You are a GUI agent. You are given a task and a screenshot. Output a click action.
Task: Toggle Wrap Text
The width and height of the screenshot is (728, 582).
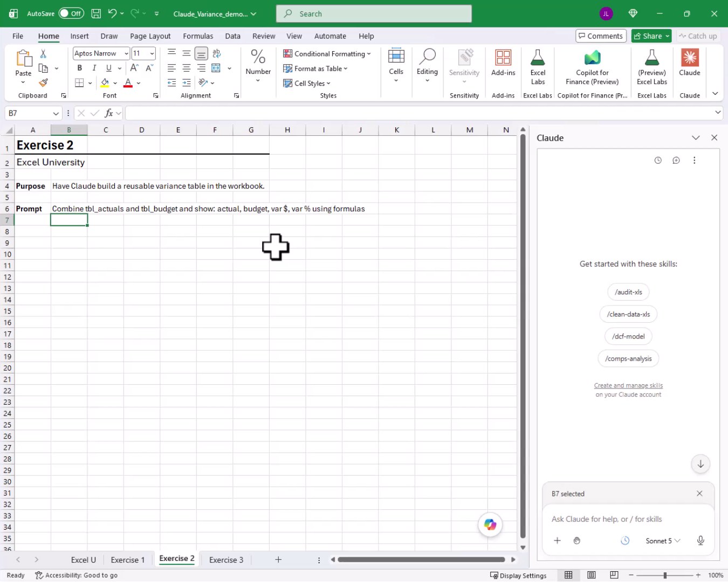click(x=217, y=53)
